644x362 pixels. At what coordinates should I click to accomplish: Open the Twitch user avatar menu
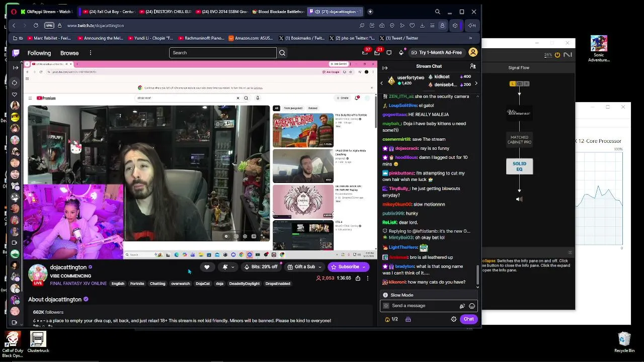coord(473,52)
